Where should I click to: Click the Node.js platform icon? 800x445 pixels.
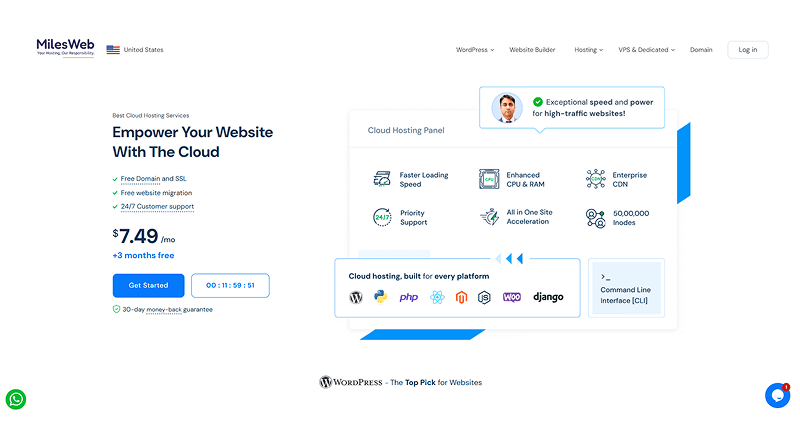(x=485, y=297)
